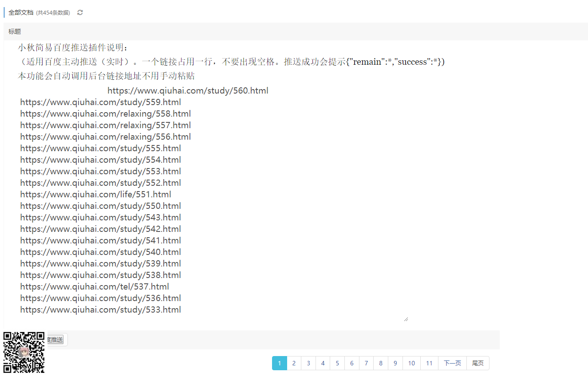
Task: Open page 3 of results
Action: tap(308, 363)
